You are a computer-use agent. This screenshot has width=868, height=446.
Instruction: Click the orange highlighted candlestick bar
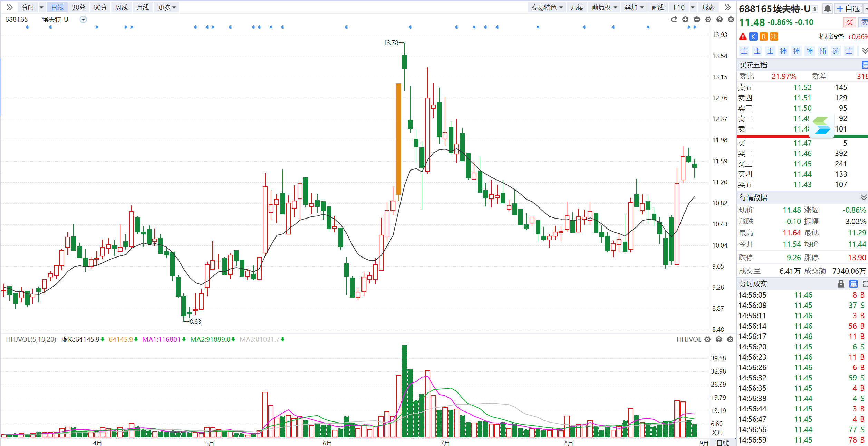tap(398, 138)
